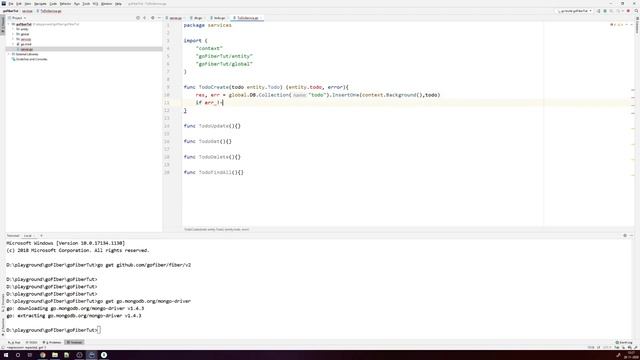The image size is (640, 360).
Task: Open the Code menu
Action: point(53,4)
